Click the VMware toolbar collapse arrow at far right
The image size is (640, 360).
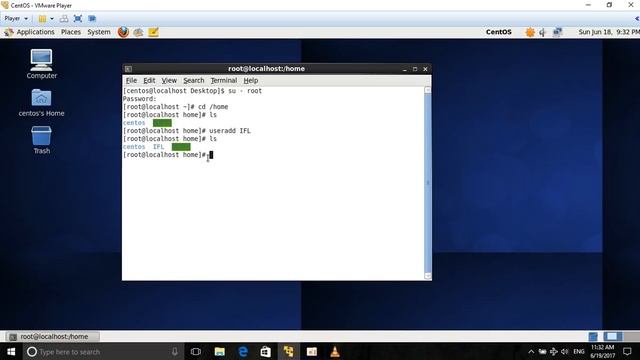pyautogui.click(x=637, y=18)
